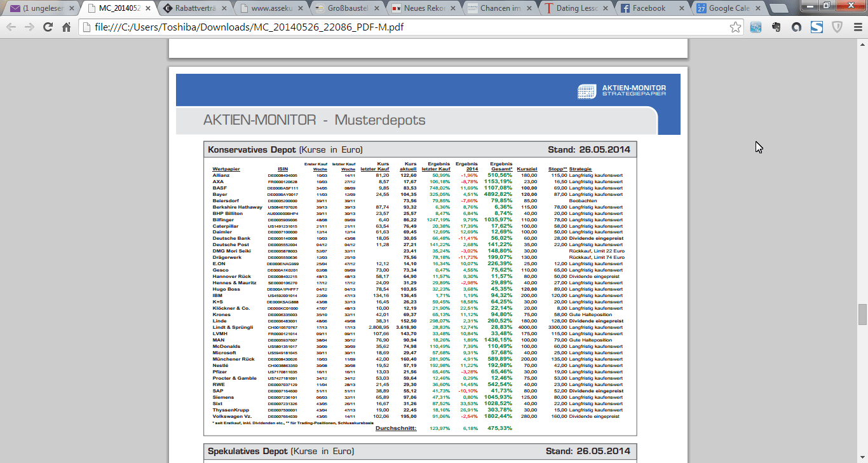Click Bayer's 4892,82% total result

498,194
